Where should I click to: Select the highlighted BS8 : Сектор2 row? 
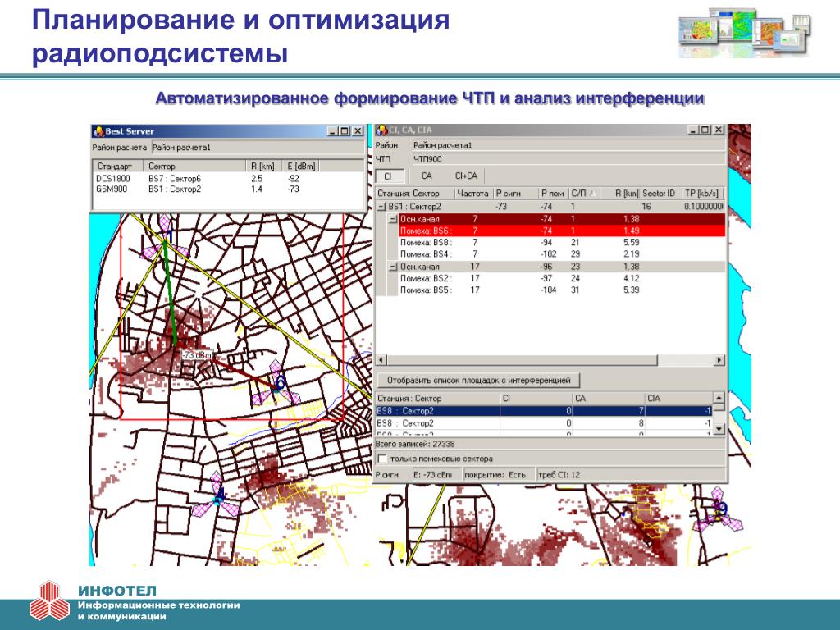(544, 411)
